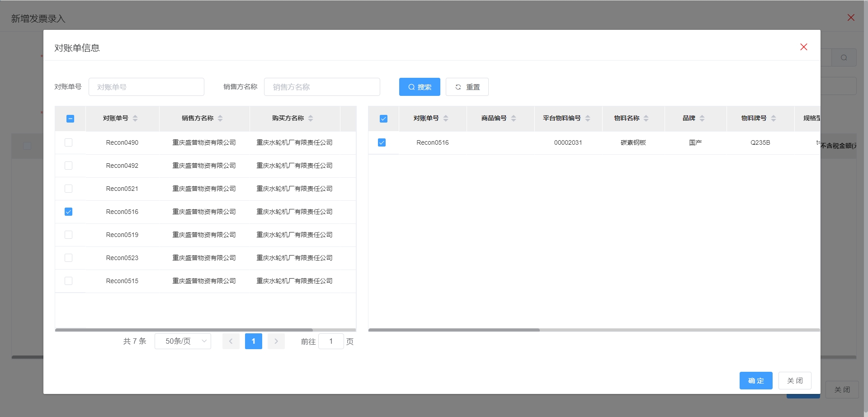Focus the 销售方名称 input field
Screen dimensions: 868x417
click(x=321, y=87)
